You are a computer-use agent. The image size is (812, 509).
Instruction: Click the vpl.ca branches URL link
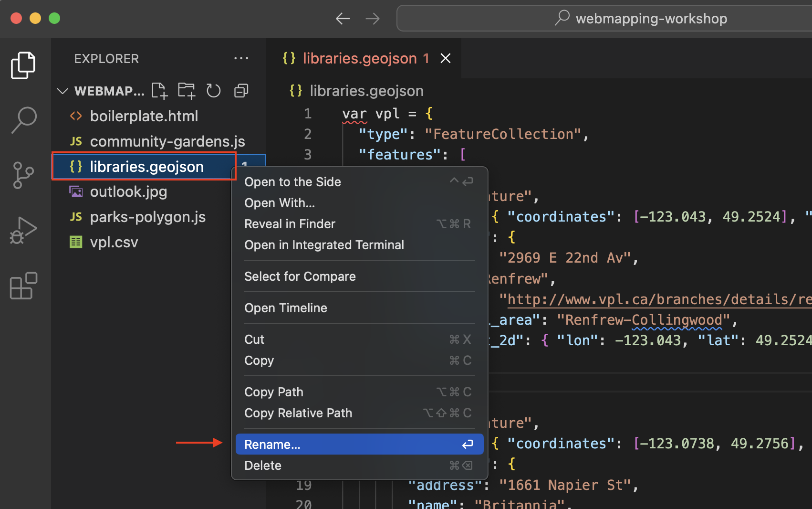(659, 299)
